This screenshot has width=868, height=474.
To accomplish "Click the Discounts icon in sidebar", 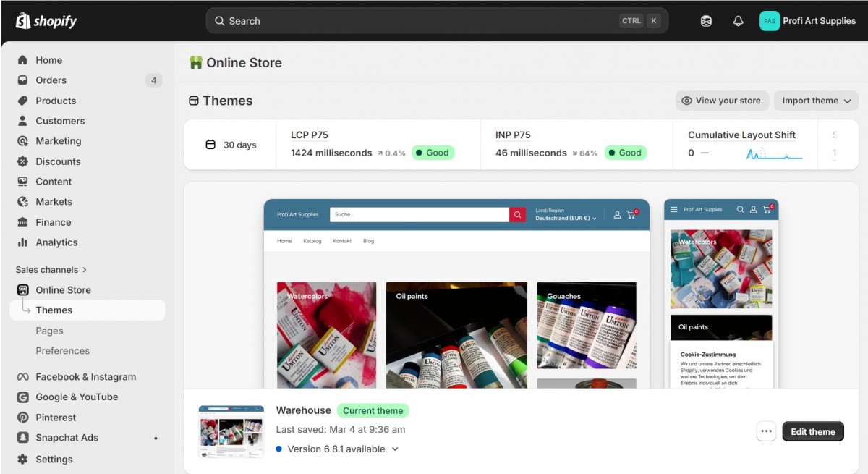I will pyautogui.click(x=22, y=161).
